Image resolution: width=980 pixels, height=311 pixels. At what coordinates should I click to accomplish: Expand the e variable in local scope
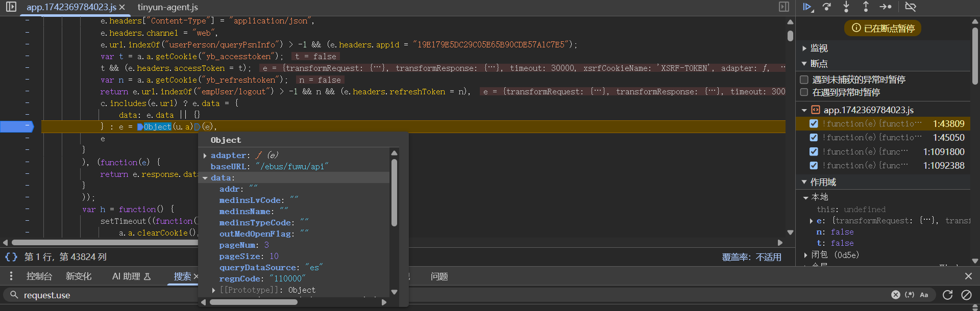point(811,221)
